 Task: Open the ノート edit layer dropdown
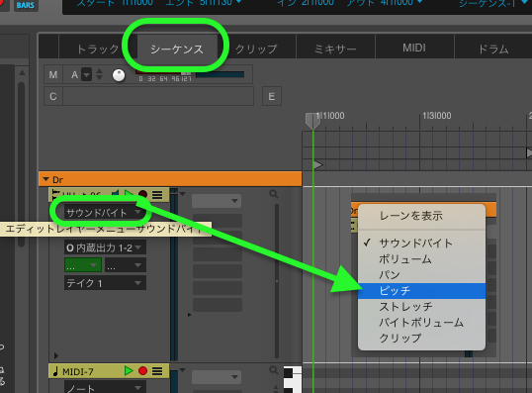click(x=105, y=388)
